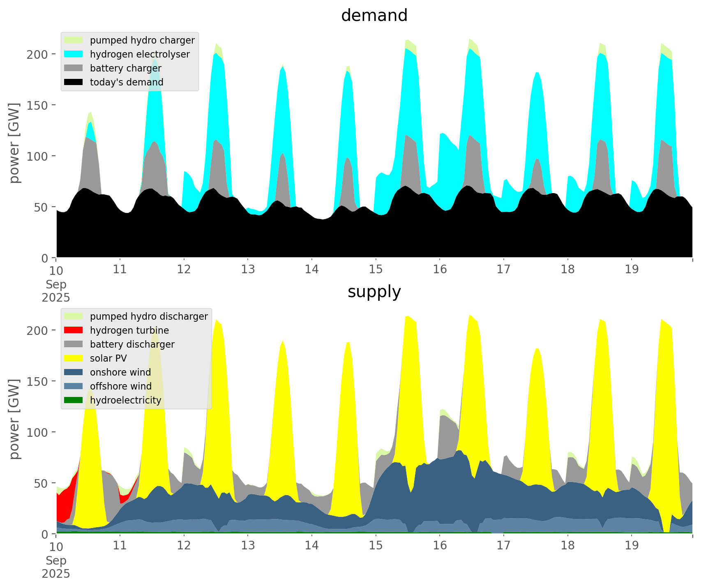The image size is (701, 588).
Task: Click the battery discharger legend swatch
Action: [x=74, y=344]
